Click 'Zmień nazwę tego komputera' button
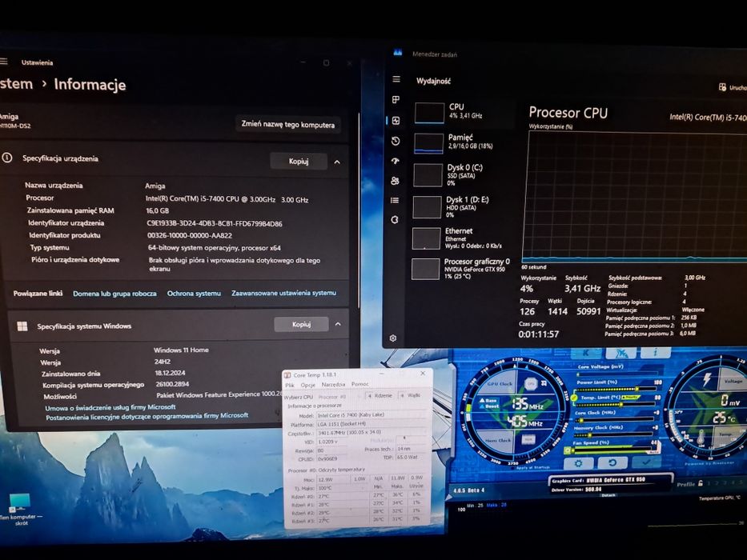Screen dimensions: 747x560 [x=287, y=124]
